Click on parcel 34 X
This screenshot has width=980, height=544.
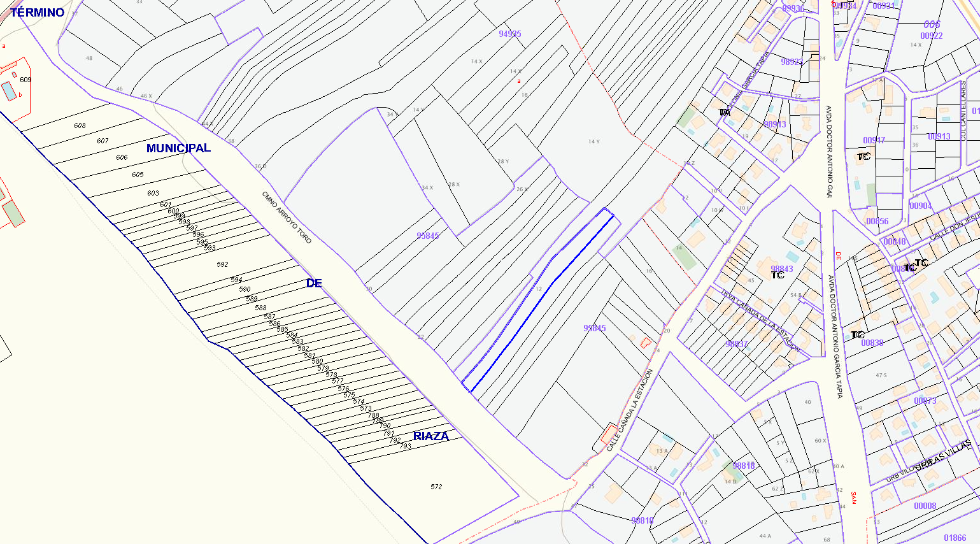click(427, 188)
